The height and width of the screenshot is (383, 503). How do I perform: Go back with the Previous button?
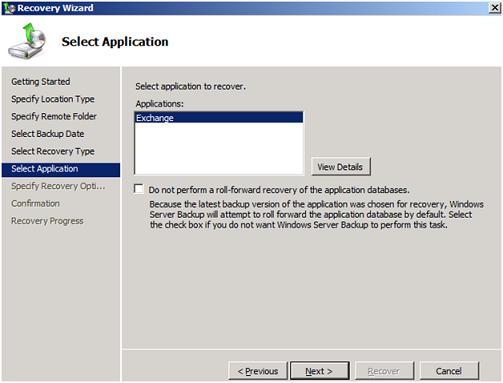point(258,371)
